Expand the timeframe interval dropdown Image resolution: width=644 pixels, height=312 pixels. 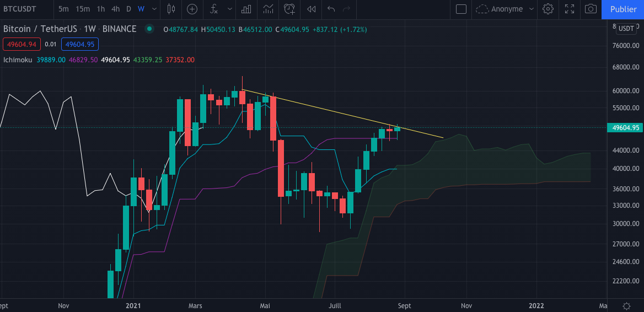pos(154,9)
